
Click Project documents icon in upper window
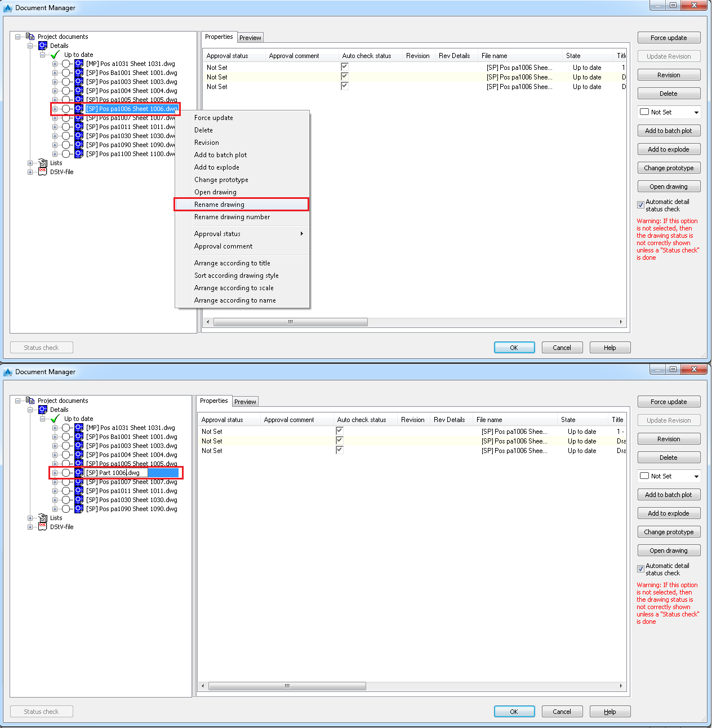(30, 37)
